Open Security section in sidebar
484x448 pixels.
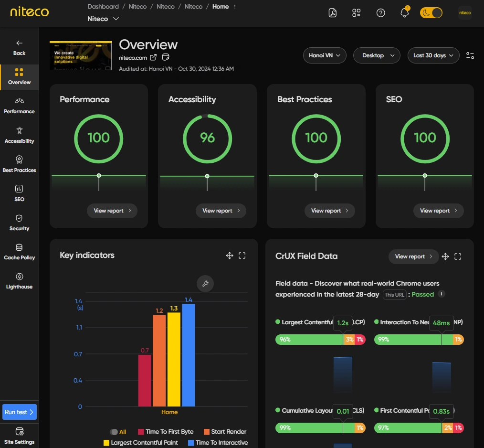tap(19, 223)
